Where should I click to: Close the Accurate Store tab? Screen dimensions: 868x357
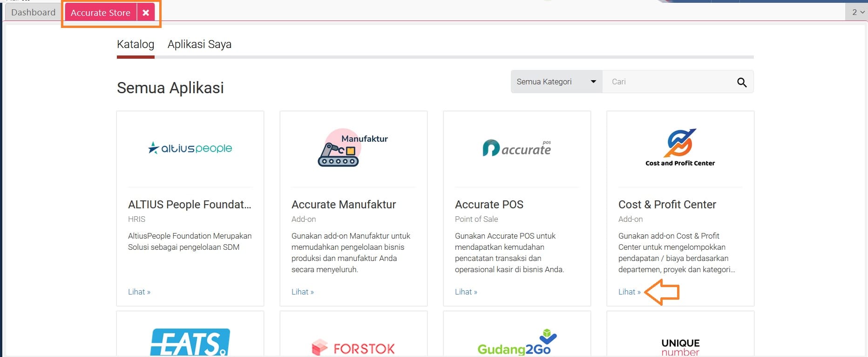pos(146,13)
